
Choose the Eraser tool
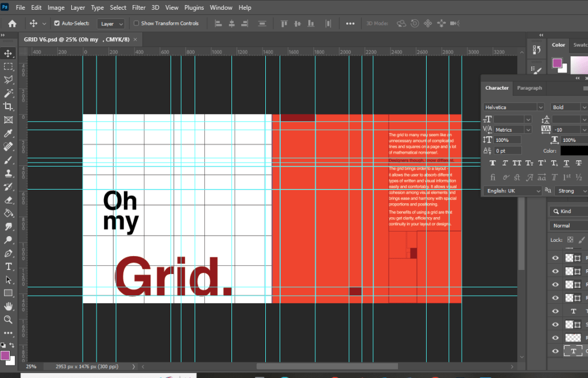click(8, 200)
